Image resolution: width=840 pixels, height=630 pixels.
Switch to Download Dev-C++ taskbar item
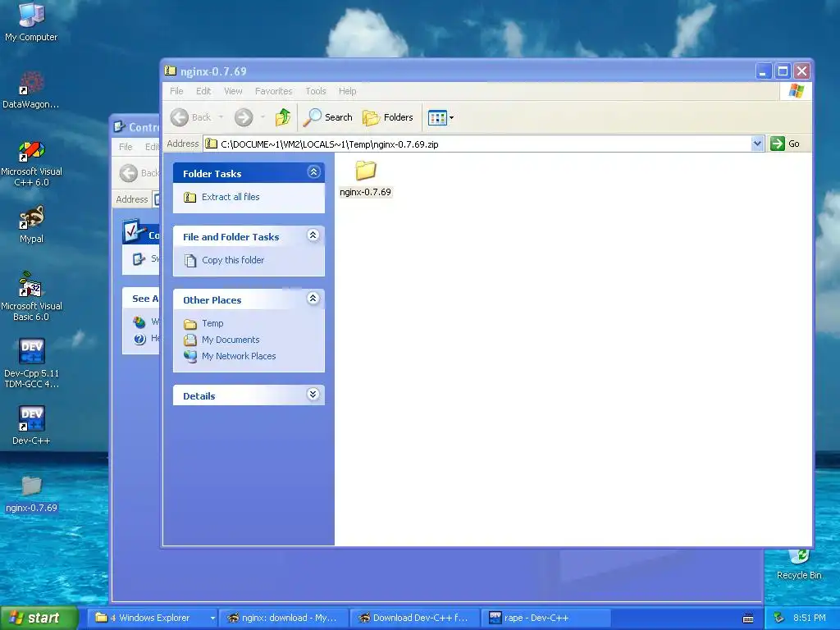[414, 618]
